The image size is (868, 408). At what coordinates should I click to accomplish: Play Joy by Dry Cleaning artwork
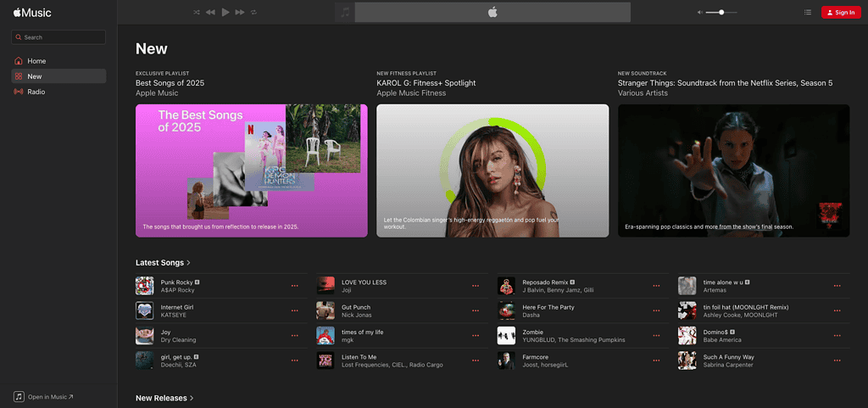coord(144,336)
